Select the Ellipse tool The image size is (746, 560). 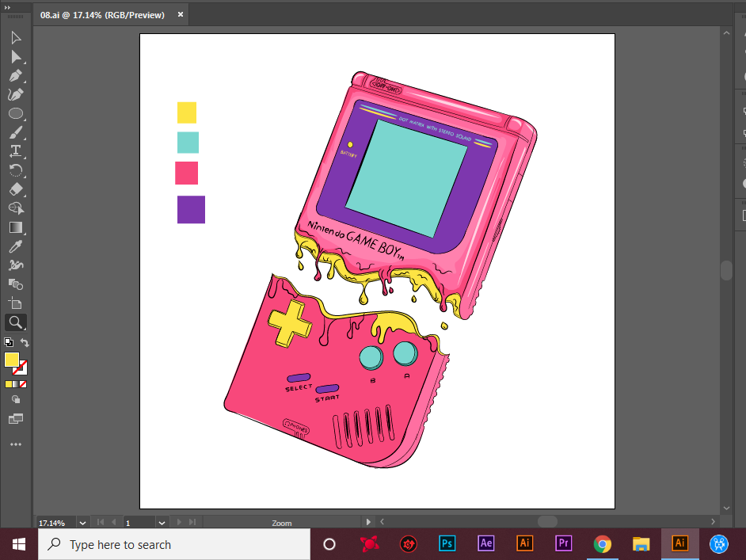tap(16, 114)
